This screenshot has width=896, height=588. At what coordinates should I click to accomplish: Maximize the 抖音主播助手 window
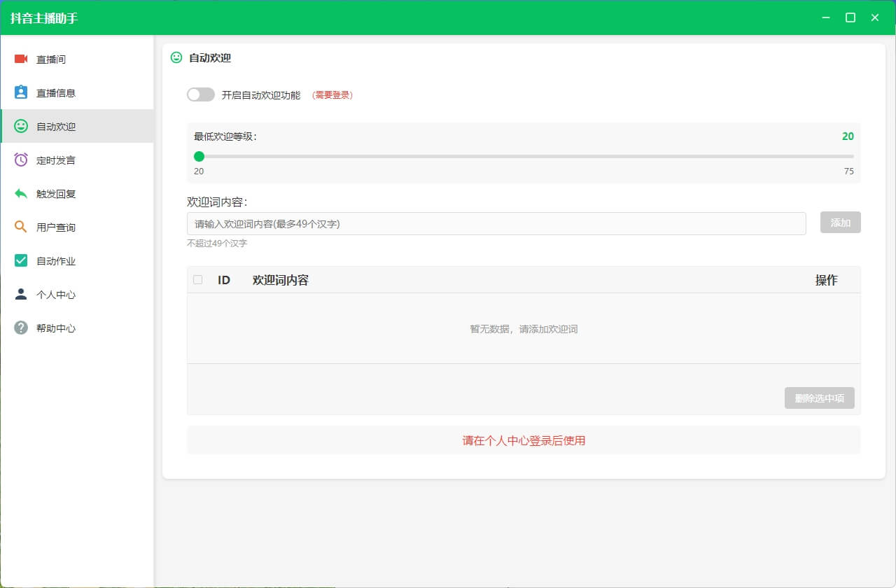point(850,17)
